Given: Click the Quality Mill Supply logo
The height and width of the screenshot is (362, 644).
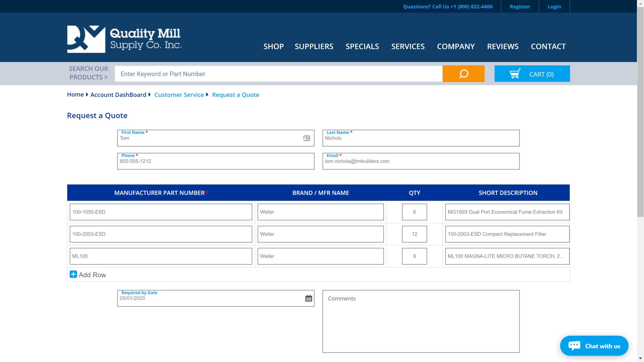Looking at the screenshot, I should [124, 39].
